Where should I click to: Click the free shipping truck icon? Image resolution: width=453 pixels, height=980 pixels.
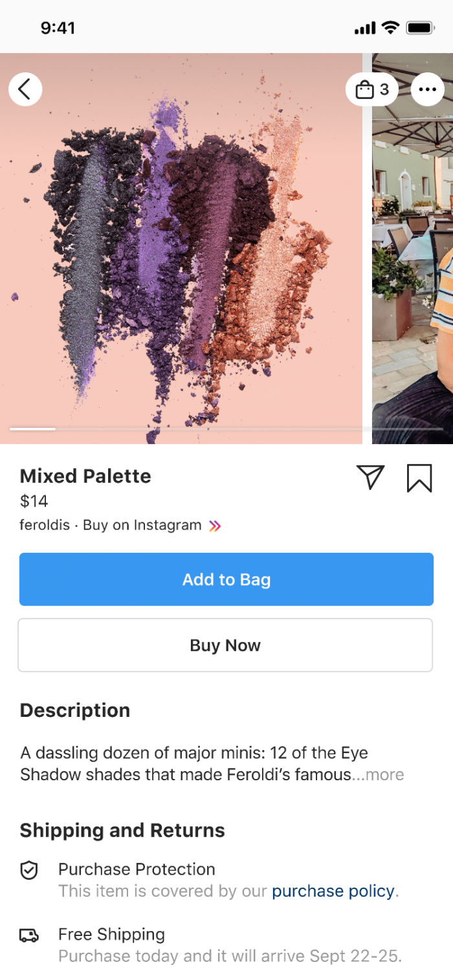click(29, 935)
